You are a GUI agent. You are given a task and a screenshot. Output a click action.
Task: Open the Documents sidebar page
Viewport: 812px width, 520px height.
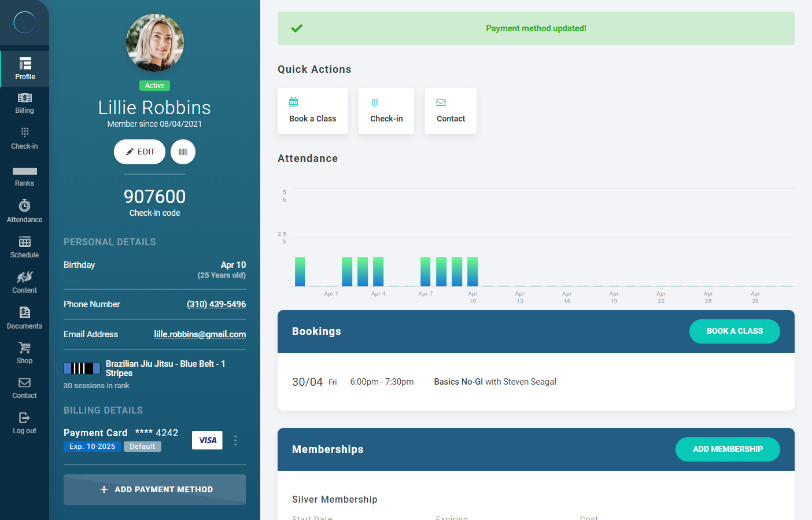click(x=24, y=318)
